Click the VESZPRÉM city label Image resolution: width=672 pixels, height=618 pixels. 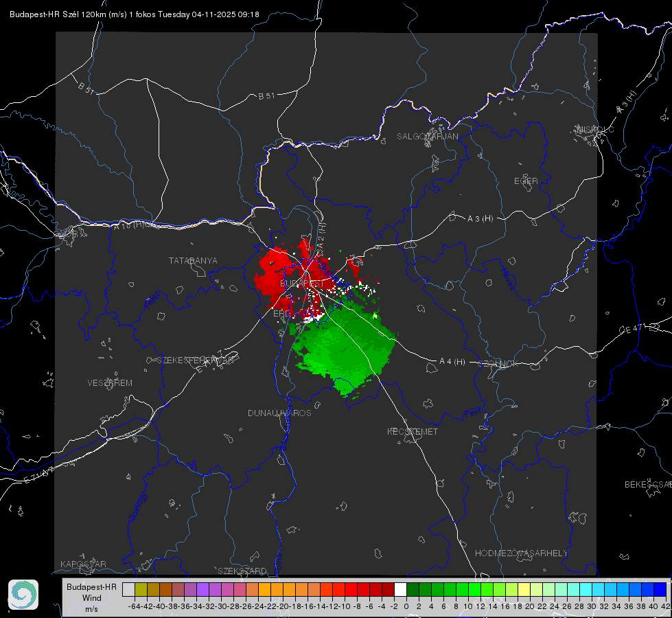pos(110,383)
